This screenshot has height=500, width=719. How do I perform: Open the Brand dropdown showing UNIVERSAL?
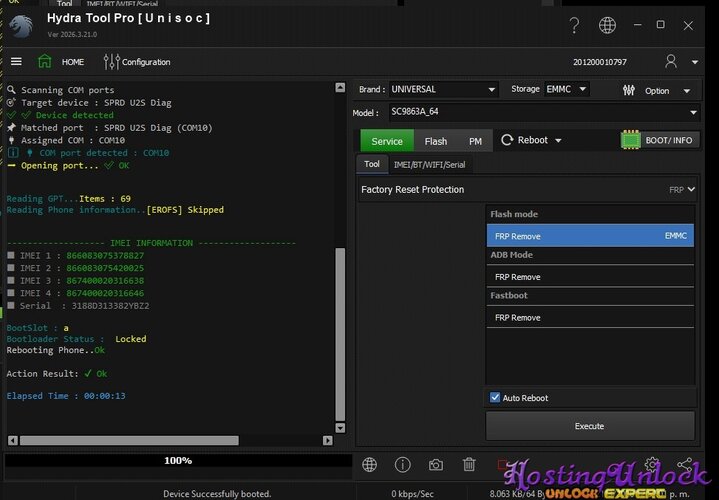click(442, 90)
